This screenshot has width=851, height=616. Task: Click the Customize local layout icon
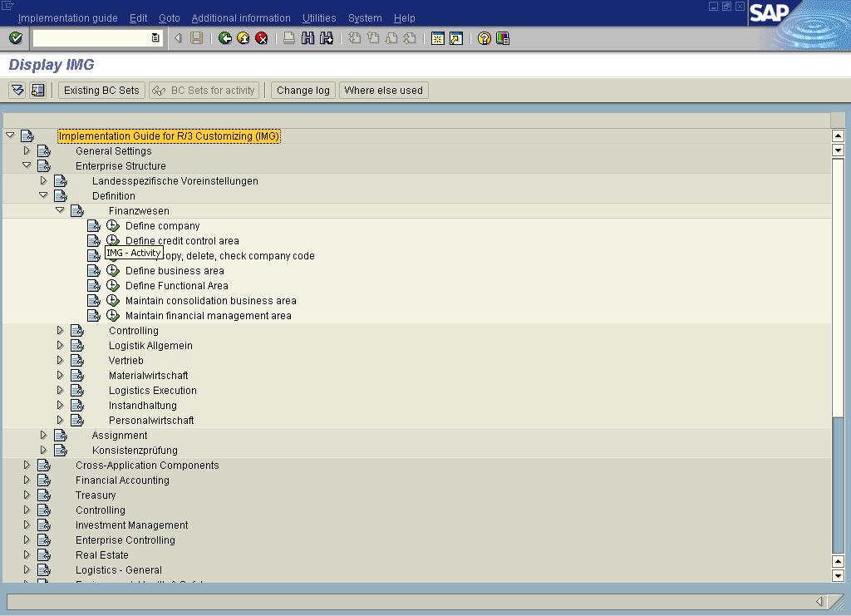click(503, 38)
